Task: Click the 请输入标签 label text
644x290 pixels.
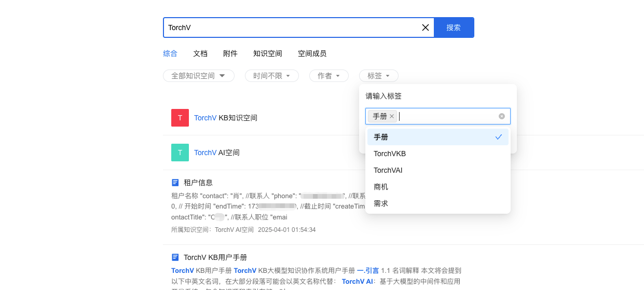Action: pyautogui.click(x=383, y=96)
